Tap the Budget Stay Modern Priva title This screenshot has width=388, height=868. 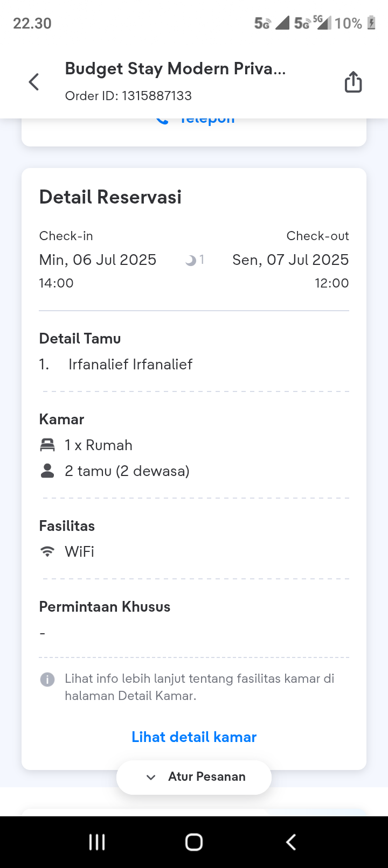click(x=175, y=69)
